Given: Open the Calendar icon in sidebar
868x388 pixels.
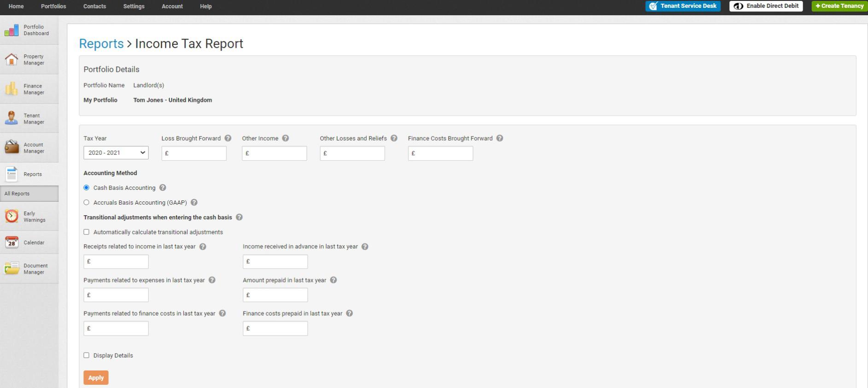Looking at the screenshot, I should tap(12, 242).
